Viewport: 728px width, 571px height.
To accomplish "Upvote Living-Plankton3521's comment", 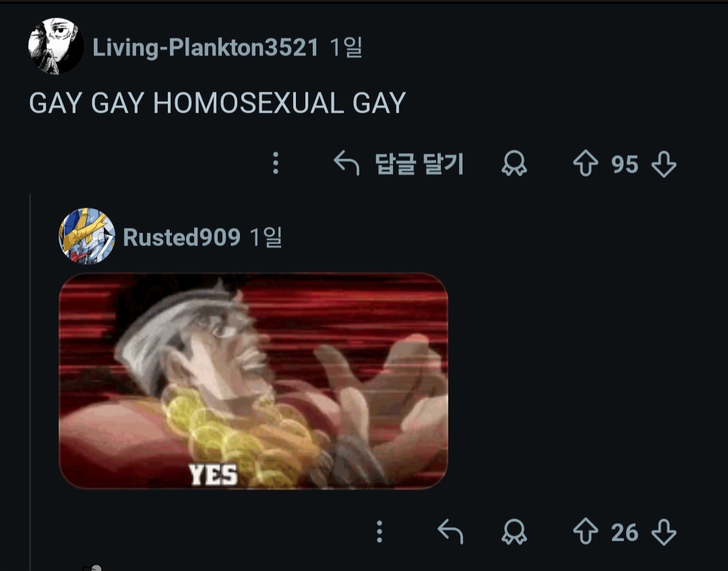I will [x=586, y=163].
